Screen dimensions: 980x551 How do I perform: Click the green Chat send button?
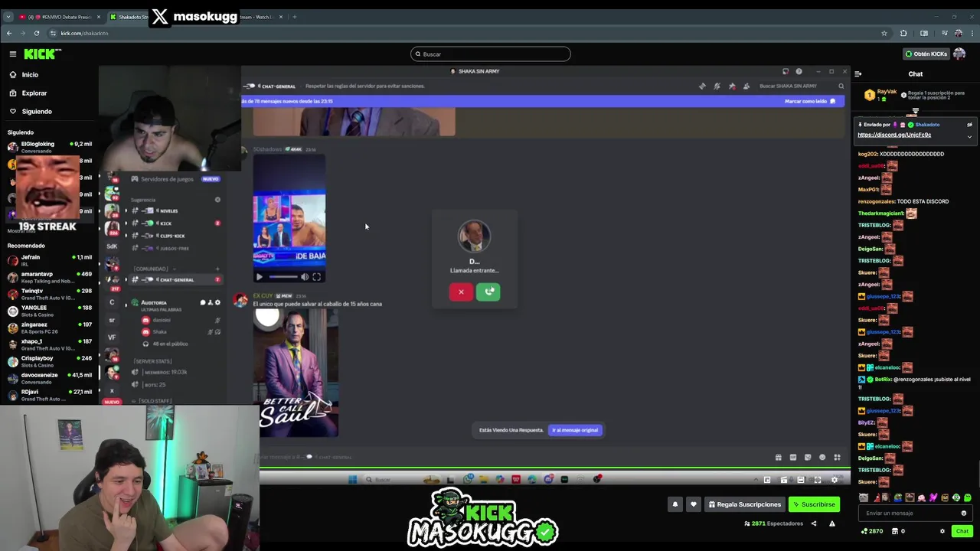click(x=962, y=531)
